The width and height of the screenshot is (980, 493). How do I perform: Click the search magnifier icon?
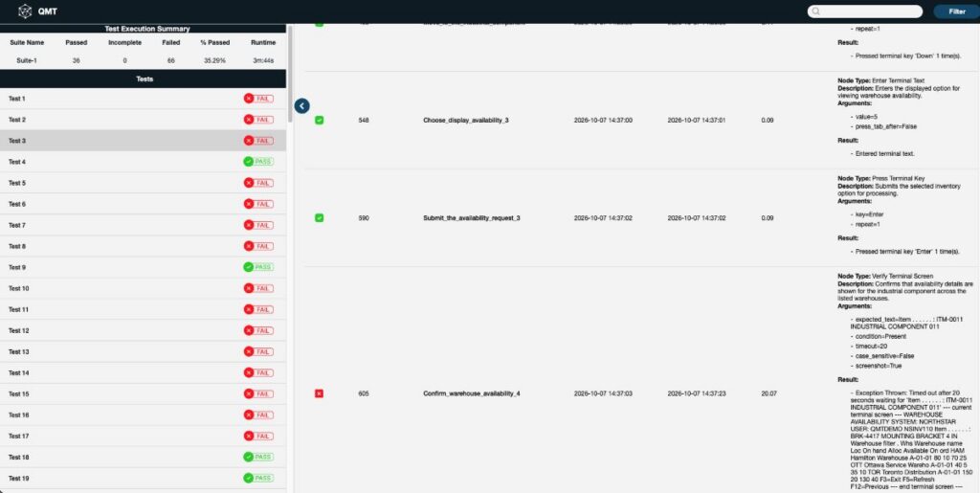click(815, 11)
